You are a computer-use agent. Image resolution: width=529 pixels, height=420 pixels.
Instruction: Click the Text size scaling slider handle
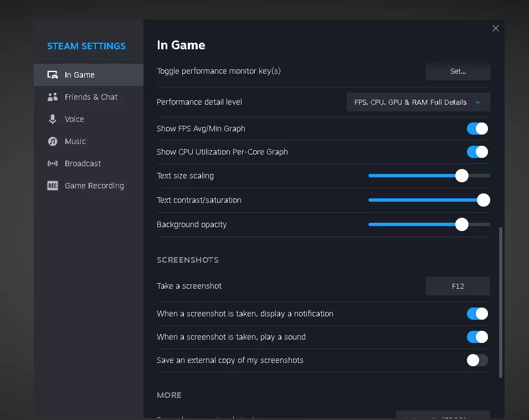coord(461,176)
